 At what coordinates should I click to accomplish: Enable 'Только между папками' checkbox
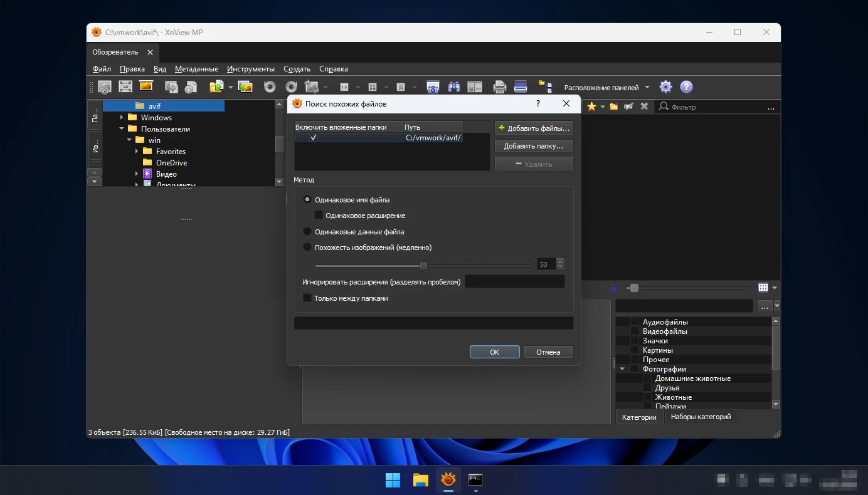(307, 298)
